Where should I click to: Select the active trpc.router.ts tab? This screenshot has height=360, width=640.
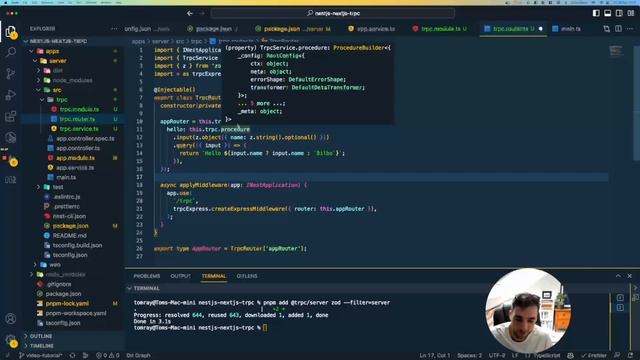click(x=513, y=29)
